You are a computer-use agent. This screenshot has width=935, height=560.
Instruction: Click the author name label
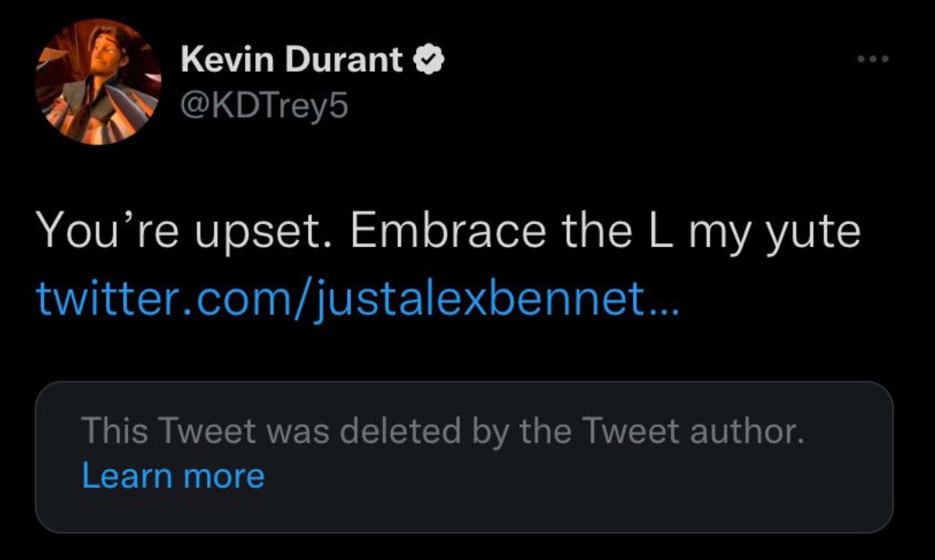point(290,59)
